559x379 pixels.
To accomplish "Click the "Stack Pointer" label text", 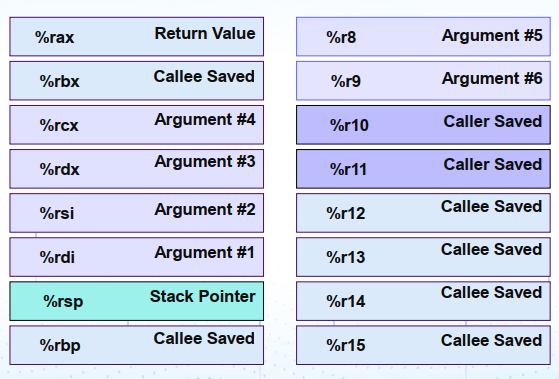I will (202, 296).
